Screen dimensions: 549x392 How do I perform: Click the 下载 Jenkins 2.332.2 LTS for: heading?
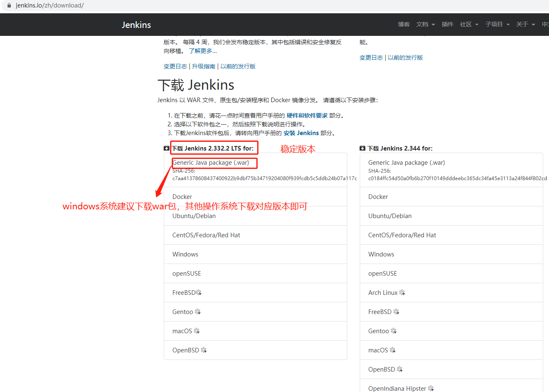(x=213, y=148)
